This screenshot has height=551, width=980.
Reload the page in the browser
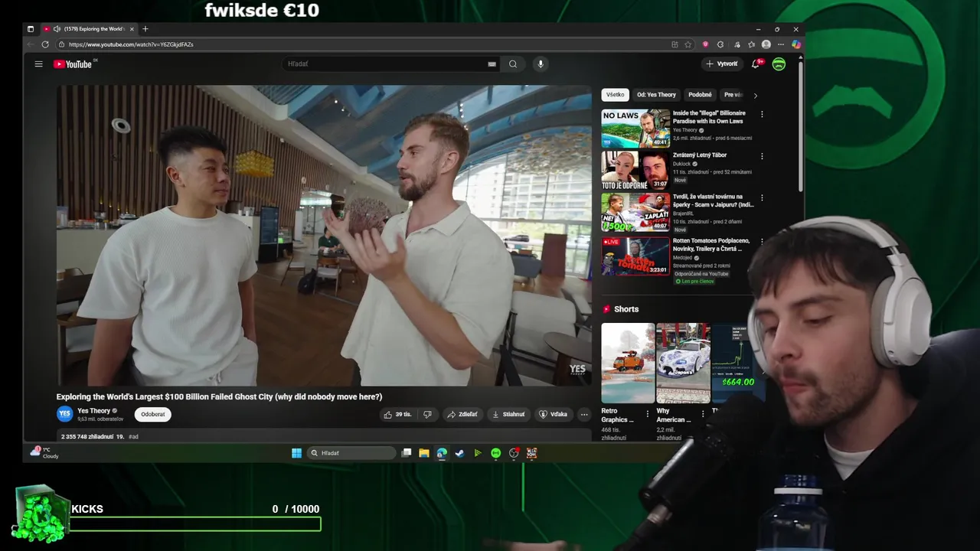click(45, 44)
